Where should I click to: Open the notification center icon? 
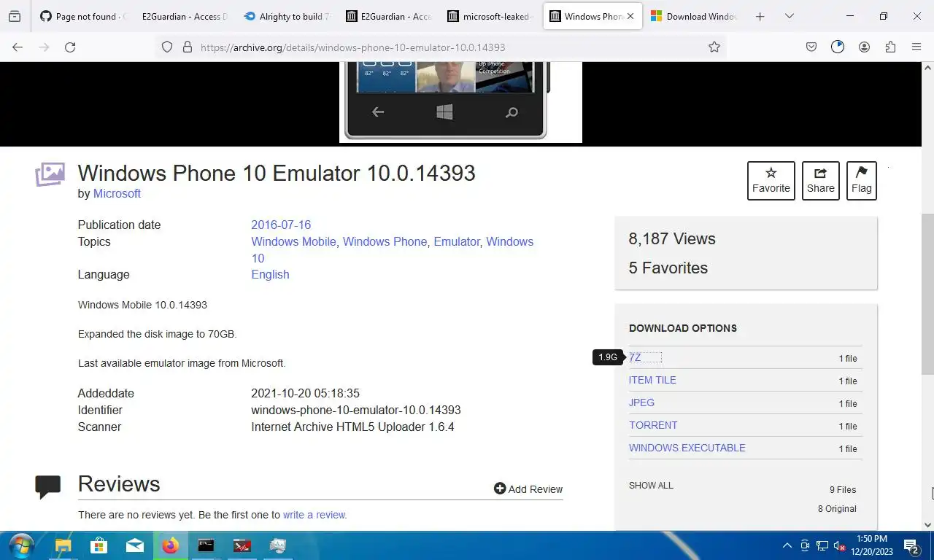coord(911,545)
